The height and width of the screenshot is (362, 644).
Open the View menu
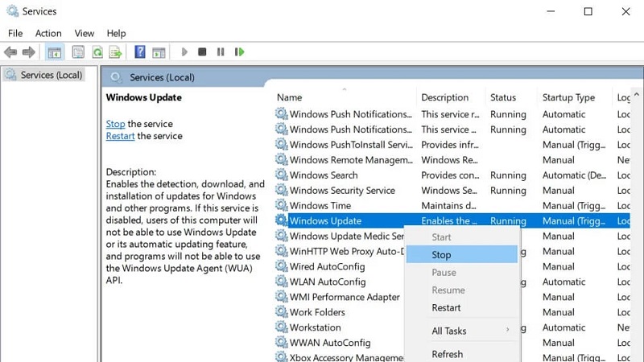(85, 33)
